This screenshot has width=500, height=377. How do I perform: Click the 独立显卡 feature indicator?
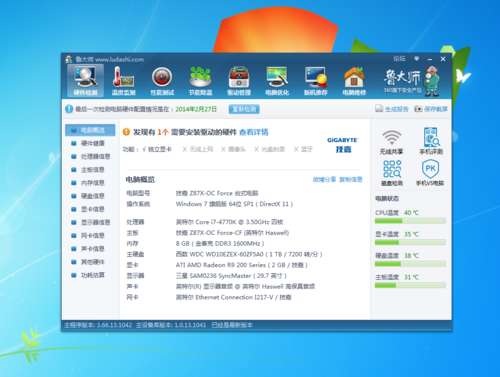pos(157,149)
